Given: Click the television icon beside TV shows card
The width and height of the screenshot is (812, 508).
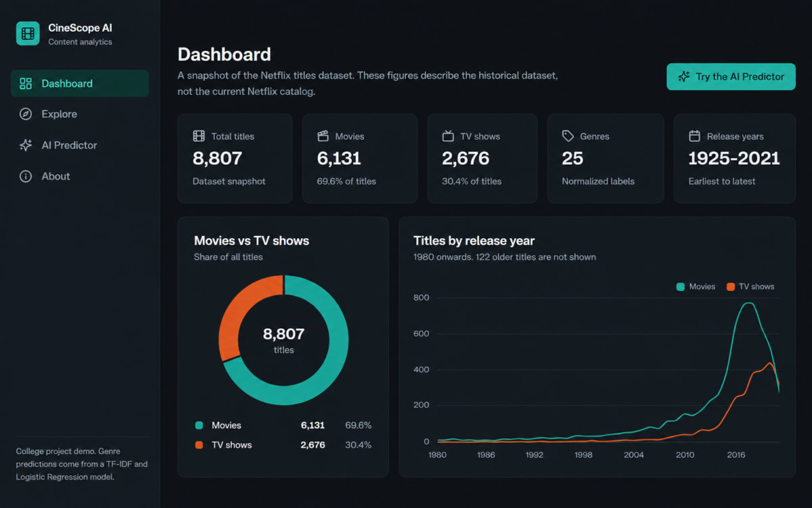Looking at the screenshot, I should pyautogui.click(x=448, y=136).
